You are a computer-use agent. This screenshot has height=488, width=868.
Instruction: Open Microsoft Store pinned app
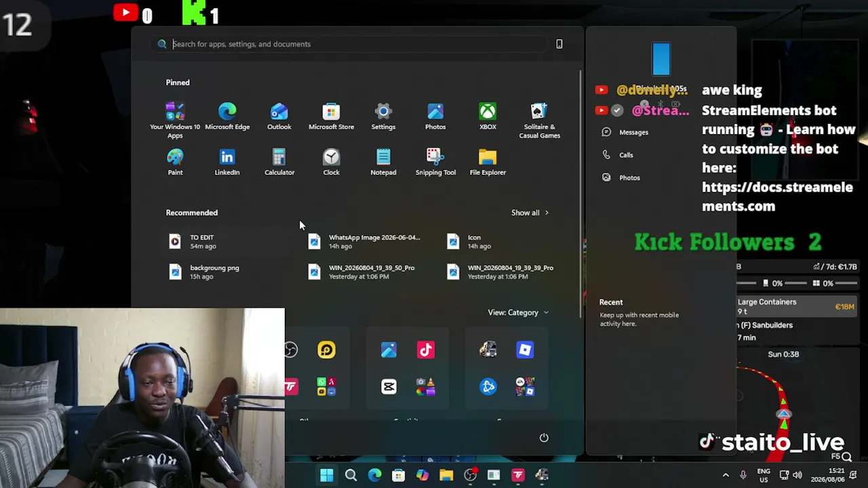tap(331, 117)
